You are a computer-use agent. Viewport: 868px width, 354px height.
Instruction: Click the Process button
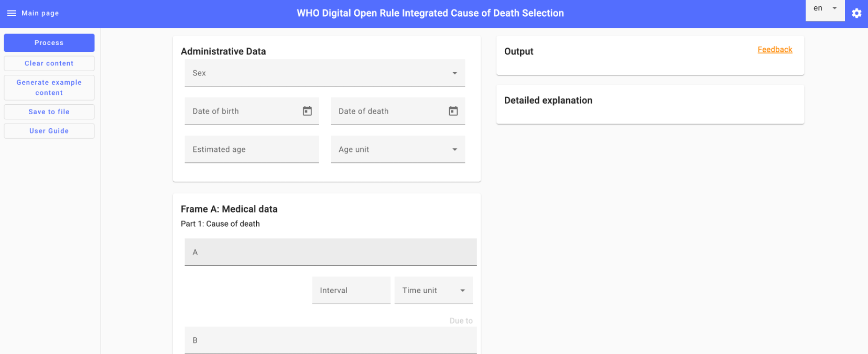(49, 43)
